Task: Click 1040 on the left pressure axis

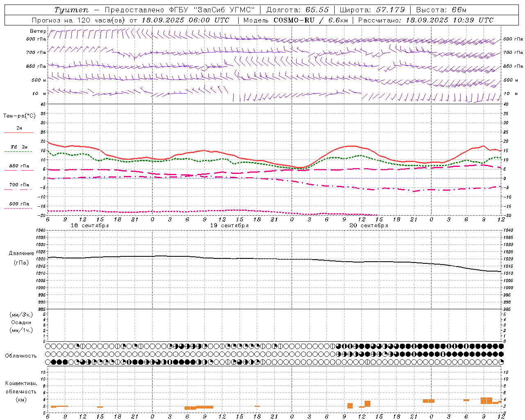Action: click(x=41, y=231)
